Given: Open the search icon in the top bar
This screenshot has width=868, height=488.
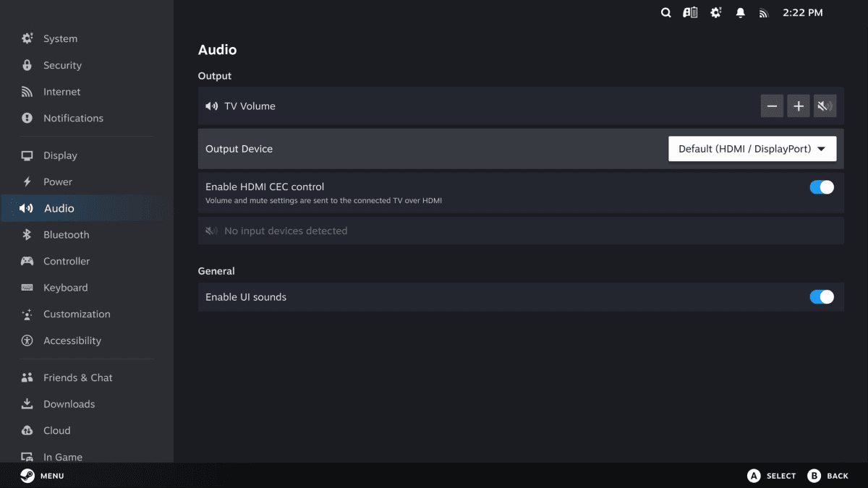Looking at the screenshot, I should (666, 13).
